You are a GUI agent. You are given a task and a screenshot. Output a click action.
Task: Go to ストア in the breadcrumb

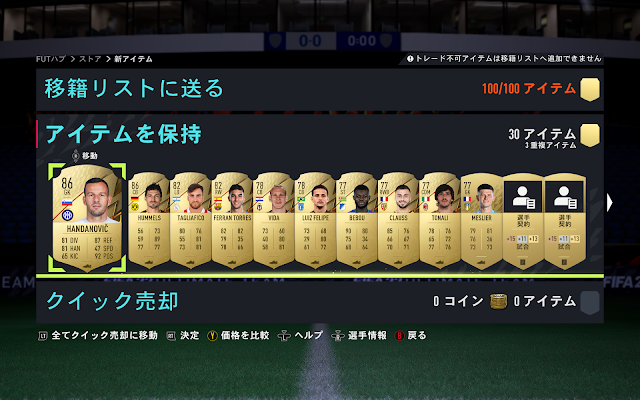90,59
